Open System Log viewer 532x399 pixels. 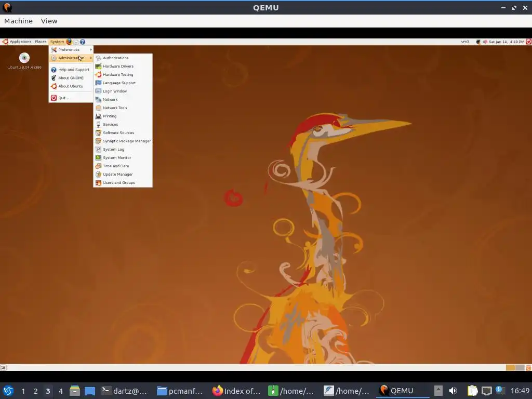pyautogui.click(x=123, y=149)
